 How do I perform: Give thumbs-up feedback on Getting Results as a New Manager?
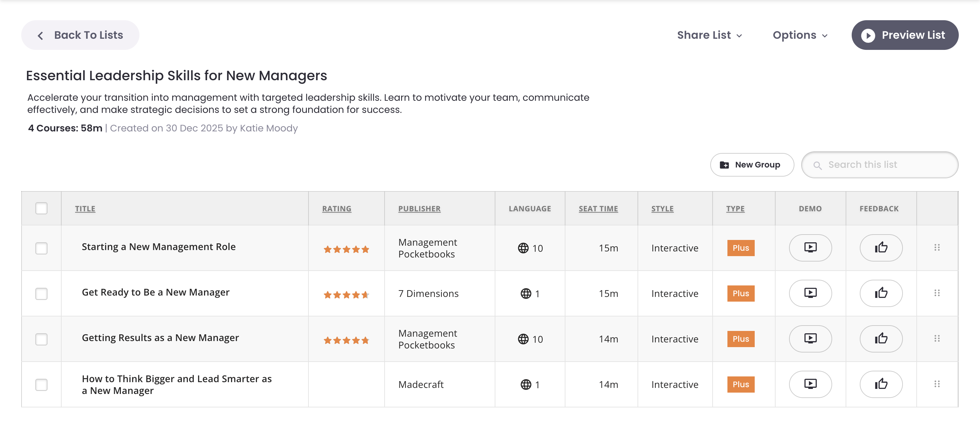pyautogui.click(x=881, y=339)
